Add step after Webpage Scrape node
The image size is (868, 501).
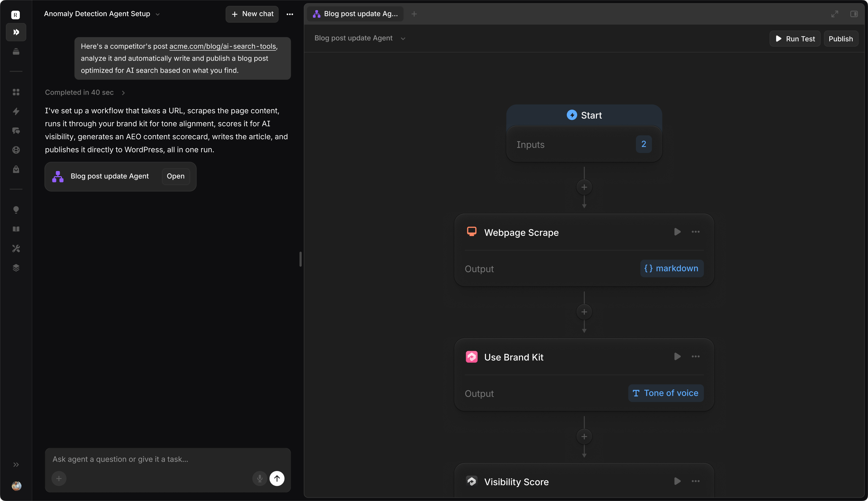[584, 312]
